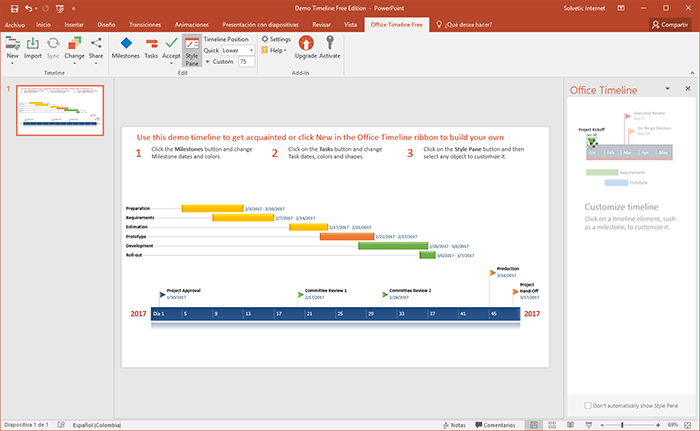Click the Accept checkmark button
700x431 pixels.
pyautogui.click(x=171, y=50)
